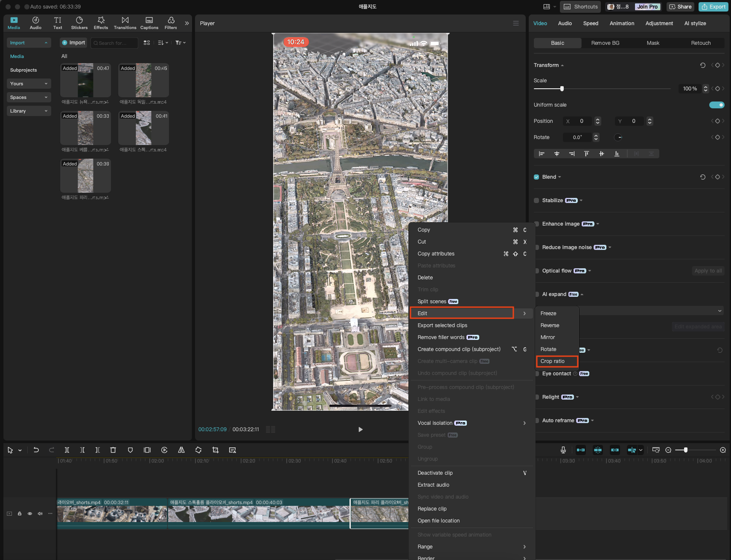Open the Transitions panel
The image size is (731, 560).
pos(125,23)
